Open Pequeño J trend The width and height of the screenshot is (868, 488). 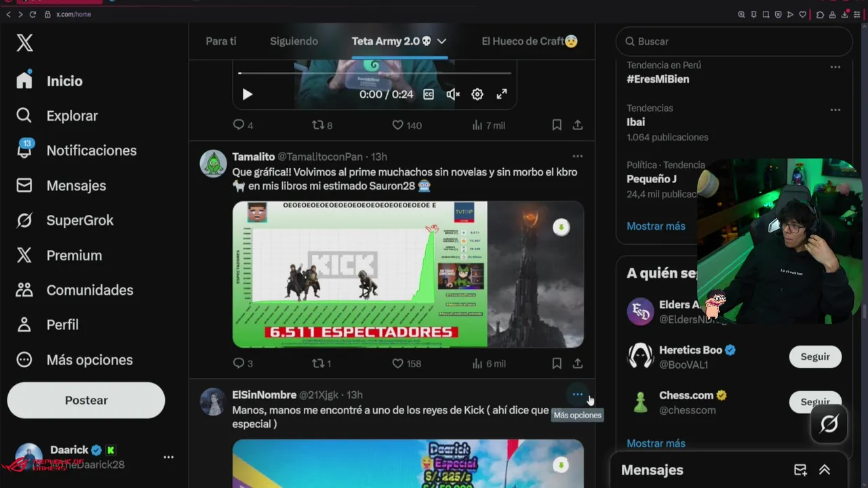pyautogui.click(x=652, y=179)
